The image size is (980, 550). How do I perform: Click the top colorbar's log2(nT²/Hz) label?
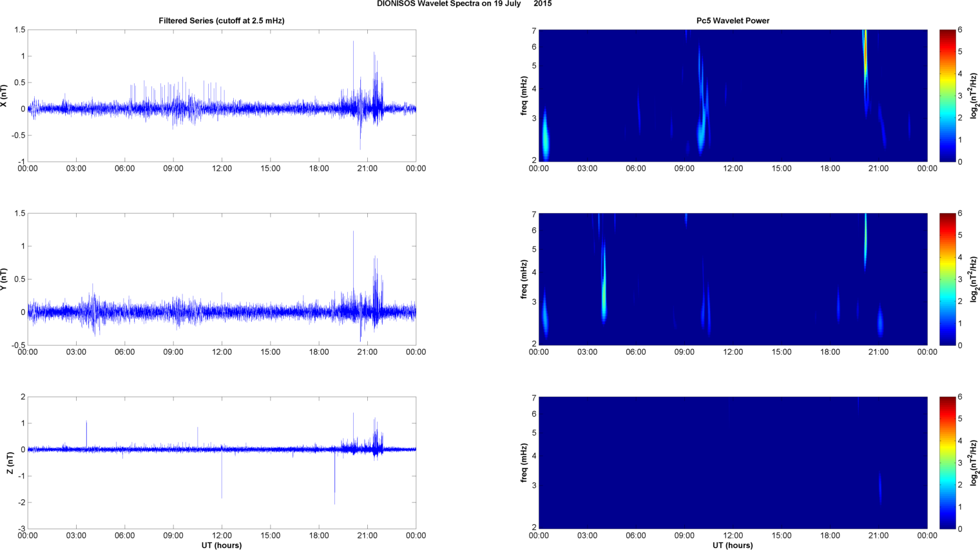pos(974,96)
